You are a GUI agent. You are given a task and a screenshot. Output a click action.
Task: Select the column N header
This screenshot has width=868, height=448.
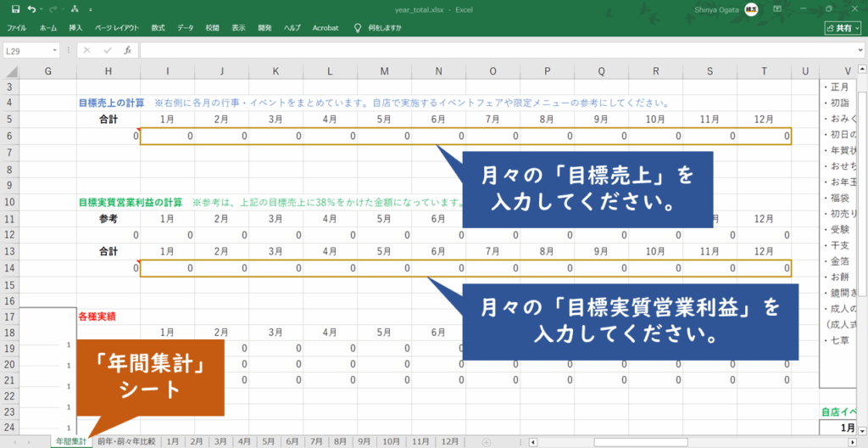(x=438, y=70)
